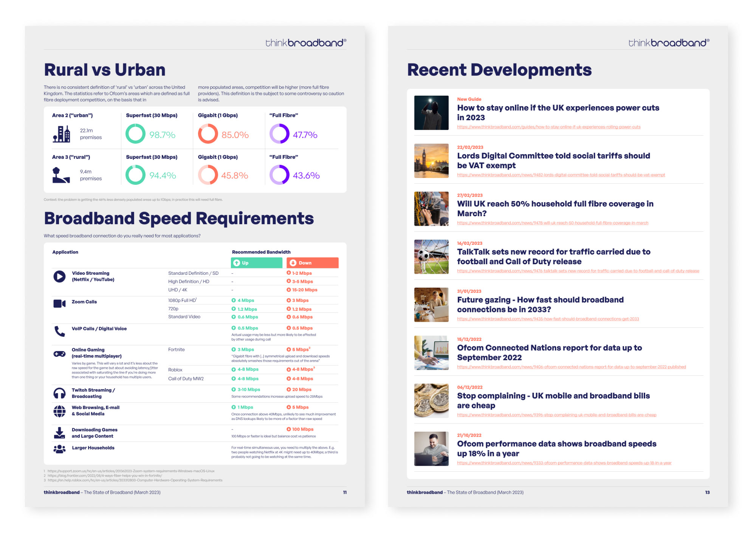This screenshot has width=756, height=533.
Task: Click the woman at laptop thumbnail
Action: 431,305
